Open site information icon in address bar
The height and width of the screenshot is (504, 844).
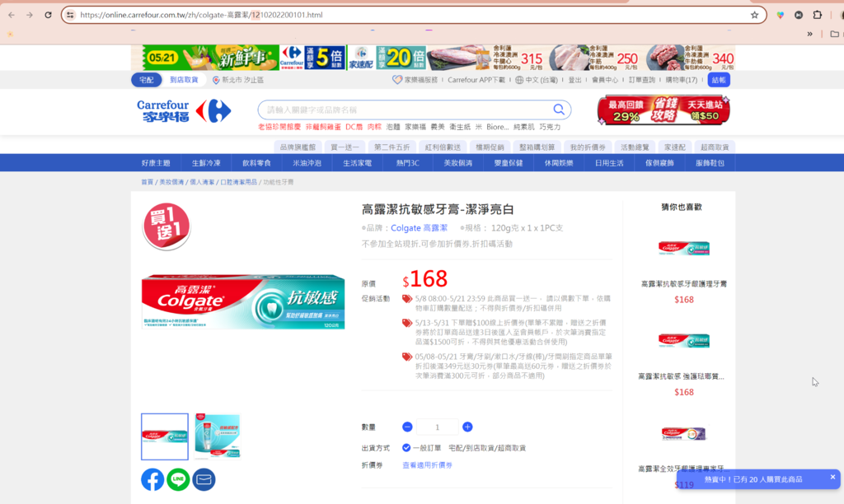[70, 15]
